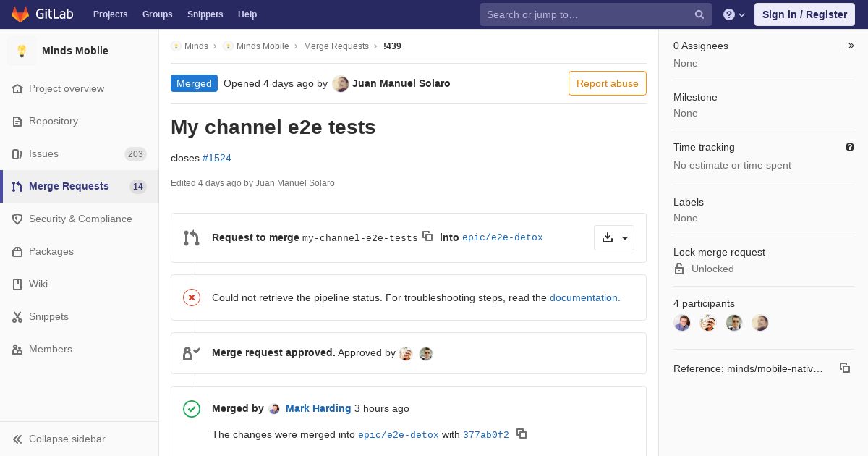Click Mark Harding's small avatar
This screenshot has height=456, width=868.
coord(274,409)
